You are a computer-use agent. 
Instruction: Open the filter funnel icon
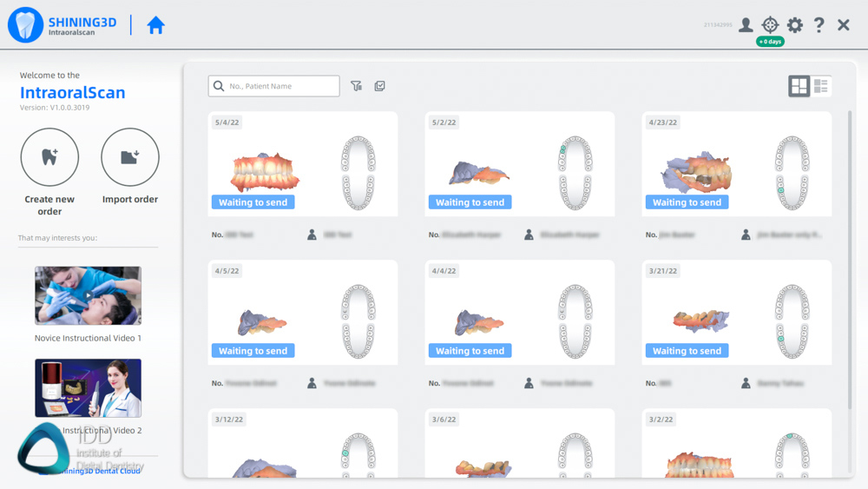point(356,86)
